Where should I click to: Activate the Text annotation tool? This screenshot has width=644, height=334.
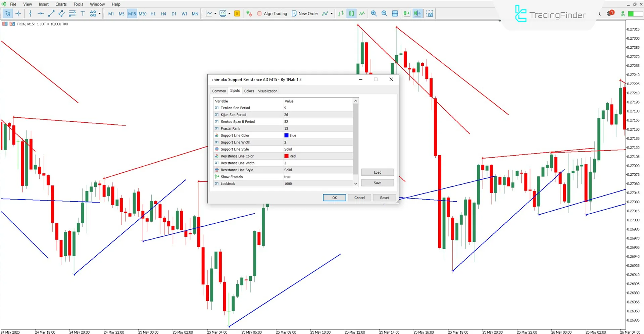click(x=83, y=13)
